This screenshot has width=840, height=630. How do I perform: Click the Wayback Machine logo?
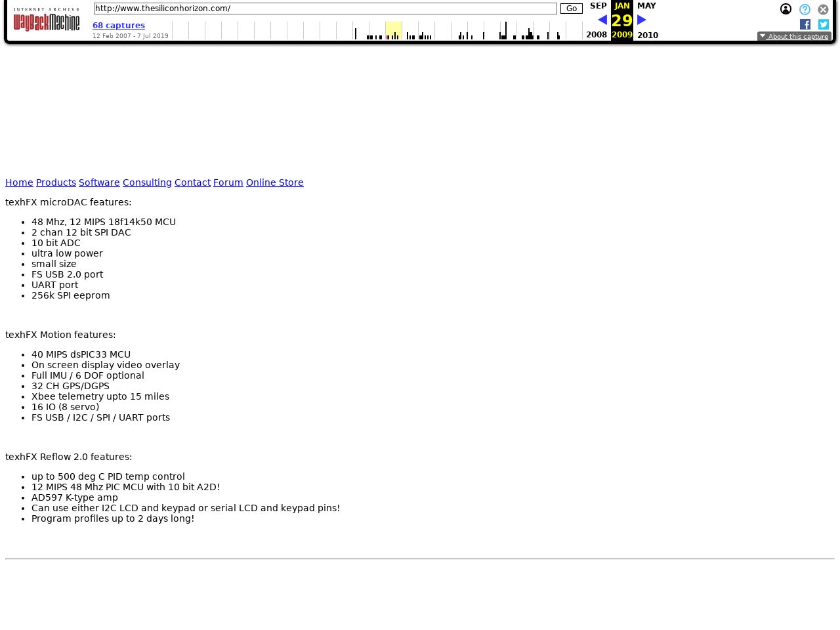[46, 20]
